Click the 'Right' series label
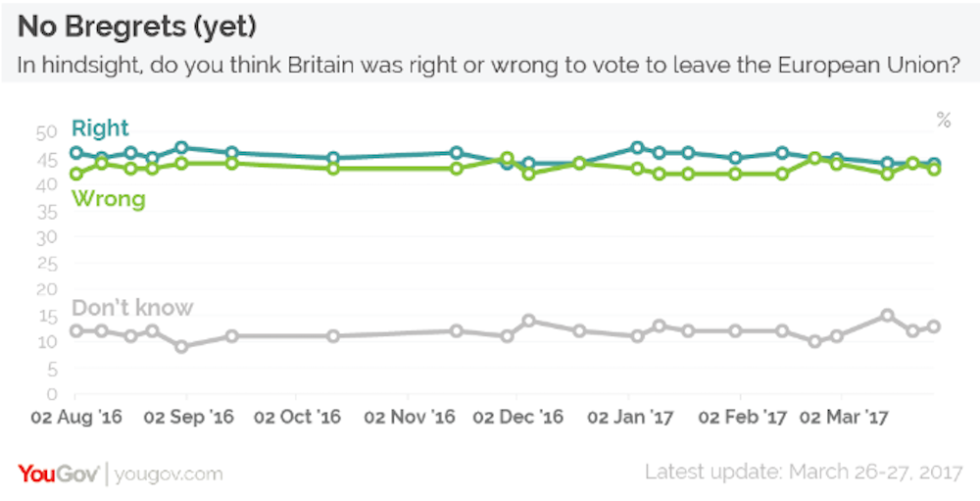This screenshot has height=501, width=980. click(x=100, y=128)
